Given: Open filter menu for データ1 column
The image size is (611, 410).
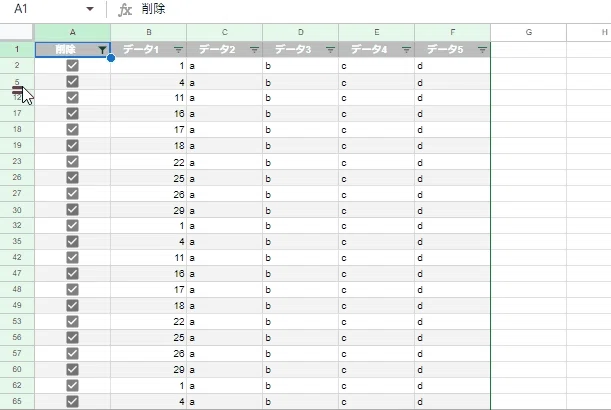Looking at the screenshot, I should coord(178,50).
